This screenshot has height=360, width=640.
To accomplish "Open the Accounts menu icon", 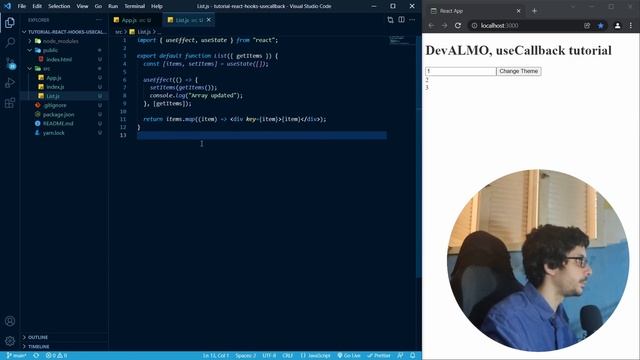I will tap(10, 321).
